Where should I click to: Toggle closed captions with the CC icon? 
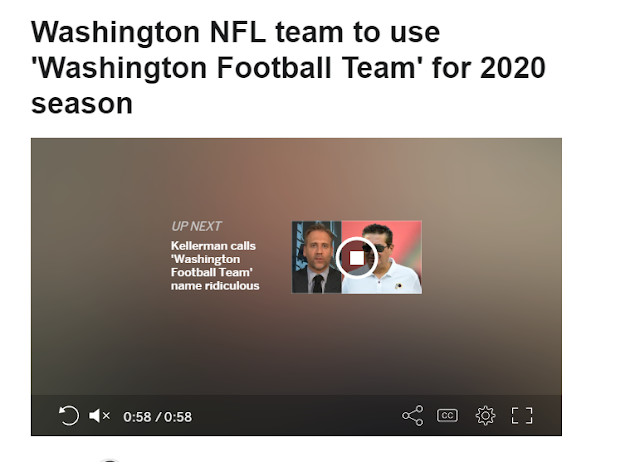click(447, 415)
